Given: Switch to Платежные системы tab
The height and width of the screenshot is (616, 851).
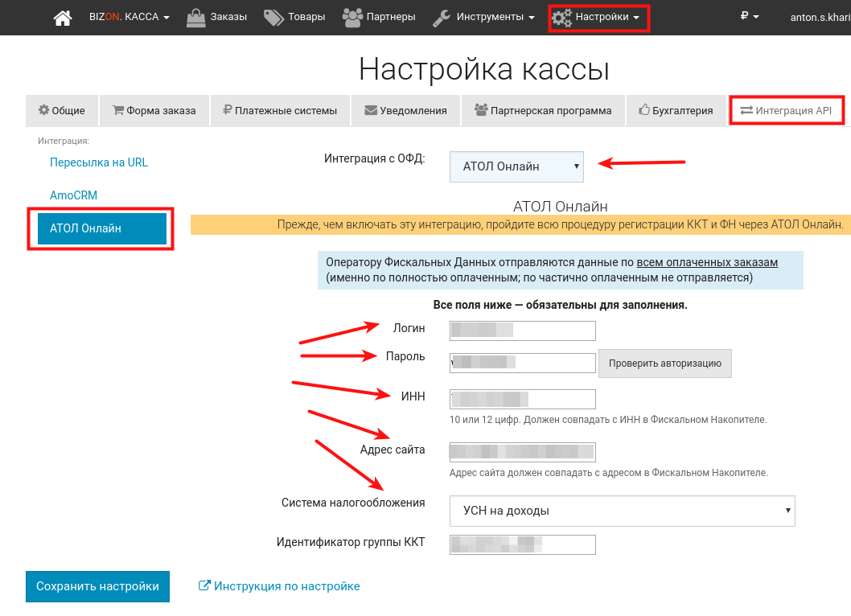Looking at the screenshot, I should click(x=280, y=111).
